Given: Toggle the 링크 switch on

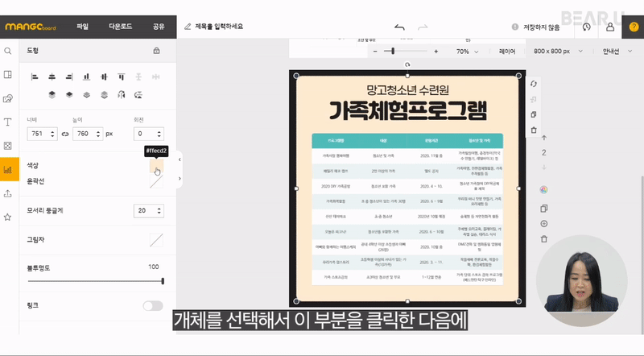Looking at the screenshot, I should [153, 305].
